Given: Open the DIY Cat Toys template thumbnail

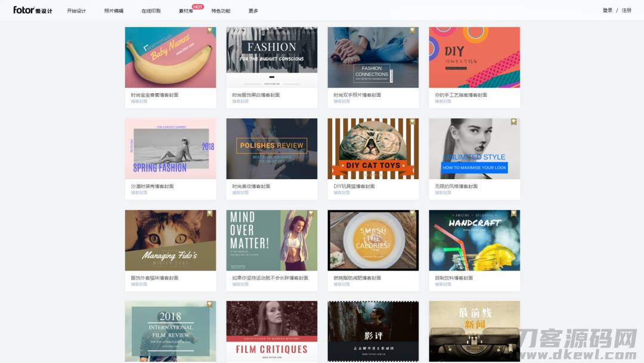Looking at the screenshot, I should click(x=373, y=149).
